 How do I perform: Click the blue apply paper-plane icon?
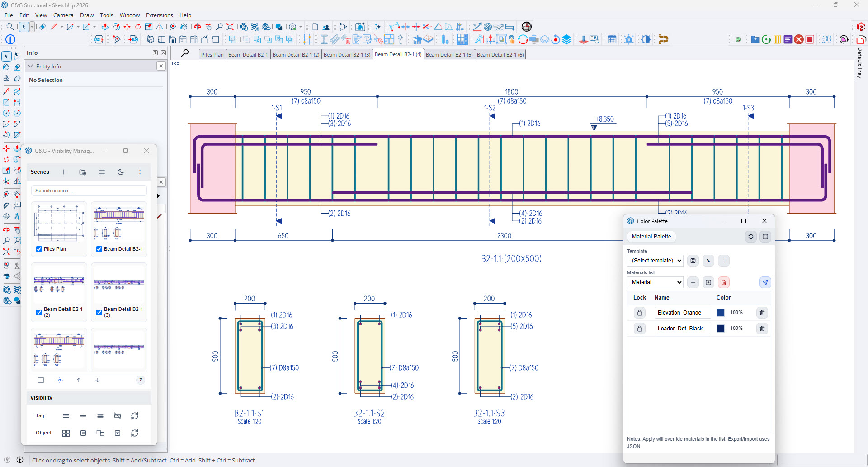pos(765,282)
